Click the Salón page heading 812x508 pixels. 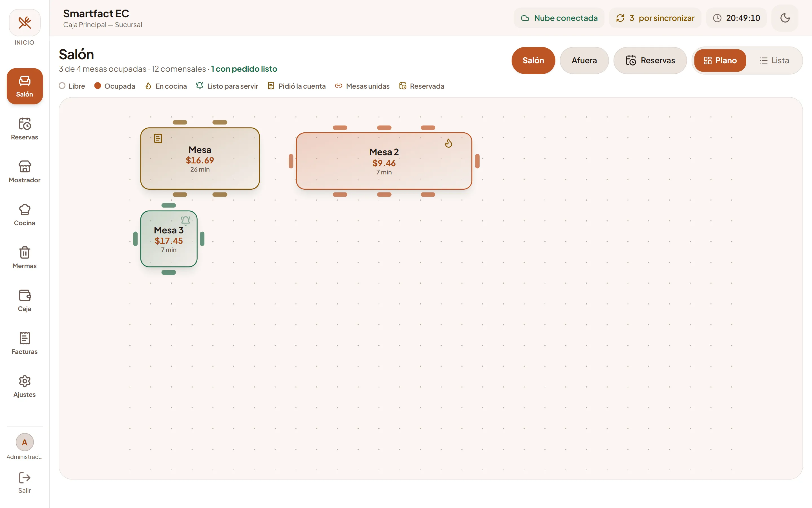coord(76,54)
